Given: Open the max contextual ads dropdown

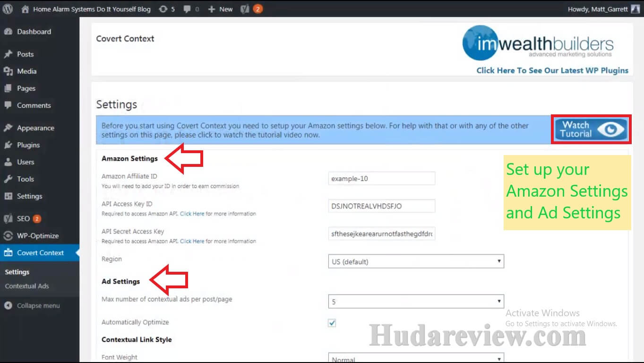Looking at the screenshot, I should tap(416, 302).
